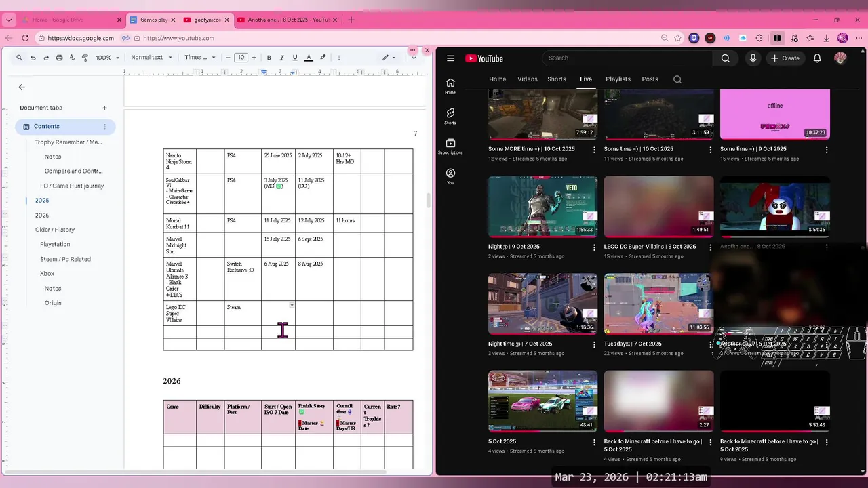Open highlight color pen tool
868x488 pixels.
[x=323, y=58]
